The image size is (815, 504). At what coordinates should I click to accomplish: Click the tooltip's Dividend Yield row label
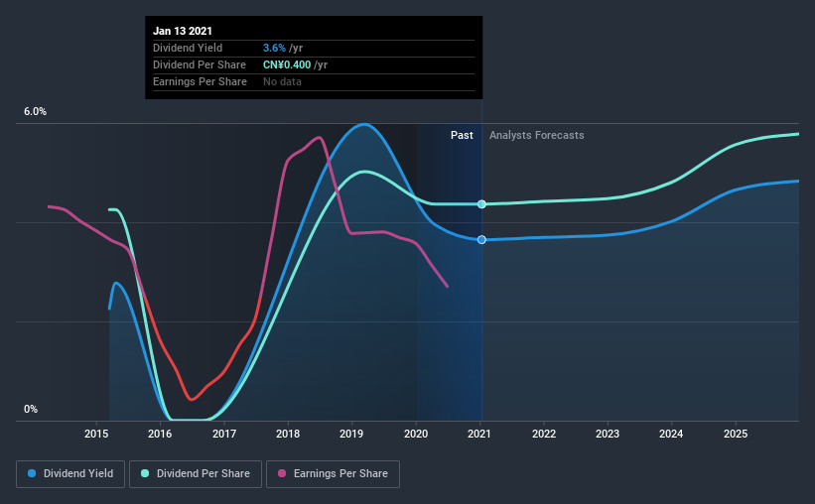tap(188, 48)
